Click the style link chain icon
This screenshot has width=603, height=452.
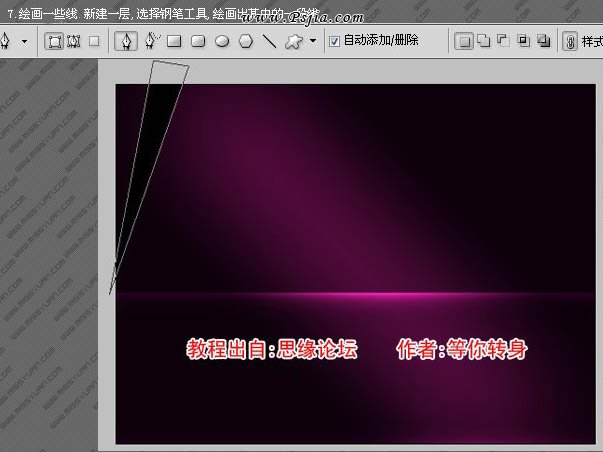570,41
